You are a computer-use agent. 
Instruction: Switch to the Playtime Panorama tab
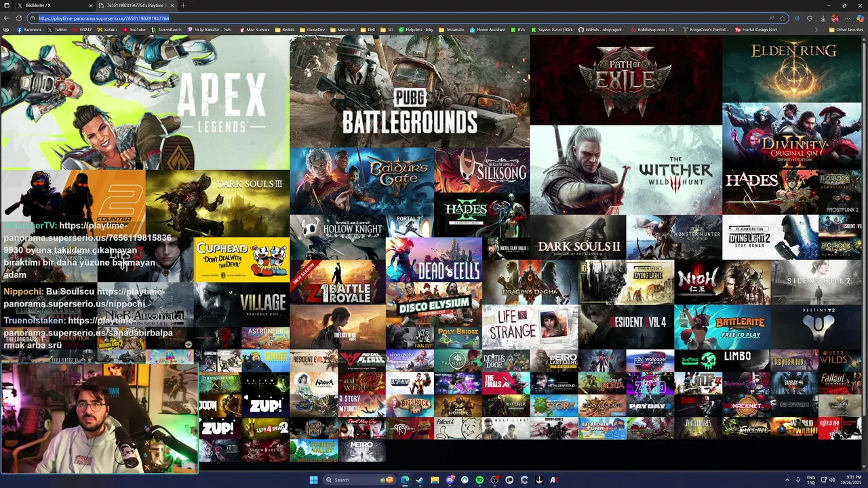click(x=136, y=5)
